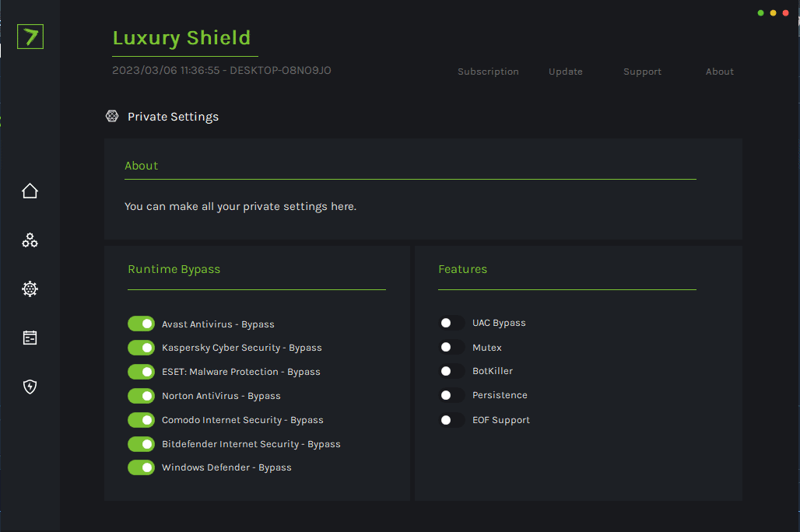Click the 'Windows Defender - Bypass' label
800x532 pixels.
pos(226,467)
